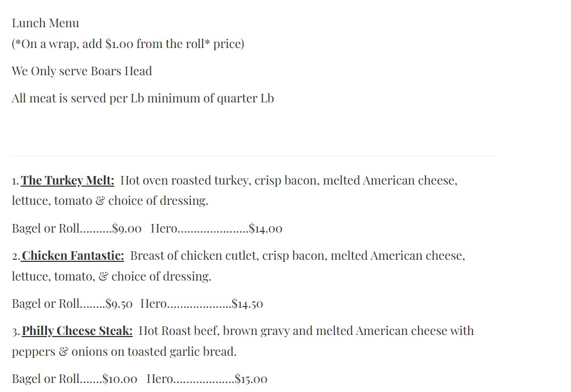
Task: Click the "Breast of chicken cutlet" description text
Action: point(297,255)
